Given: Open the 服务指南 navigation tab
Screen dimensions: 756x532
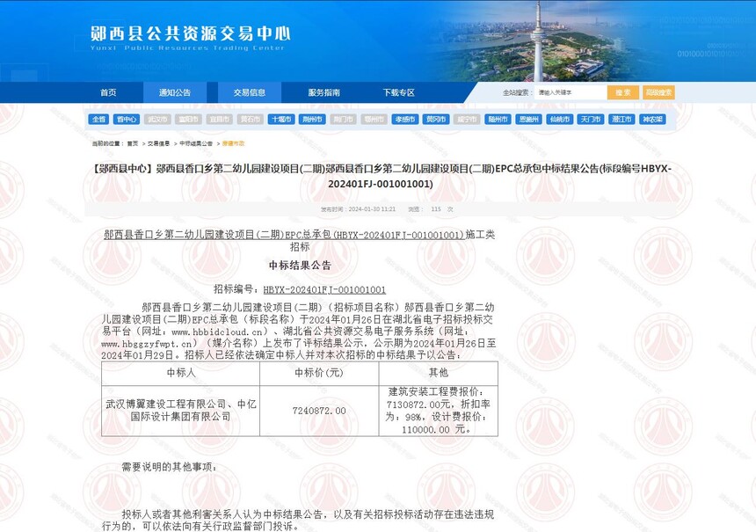Looking at the screenshot, I should coord(324,92).
